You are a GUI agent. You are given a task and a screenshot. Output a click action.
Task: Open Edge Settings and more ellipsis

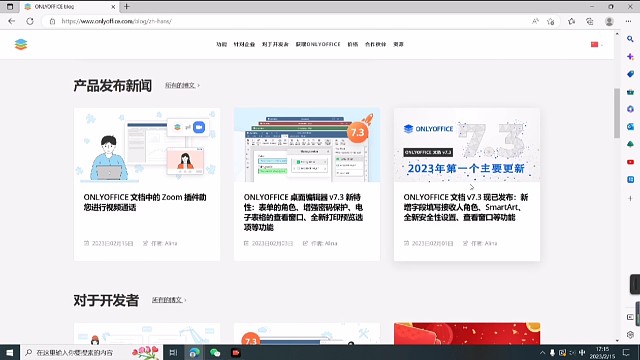coord(629,21)
